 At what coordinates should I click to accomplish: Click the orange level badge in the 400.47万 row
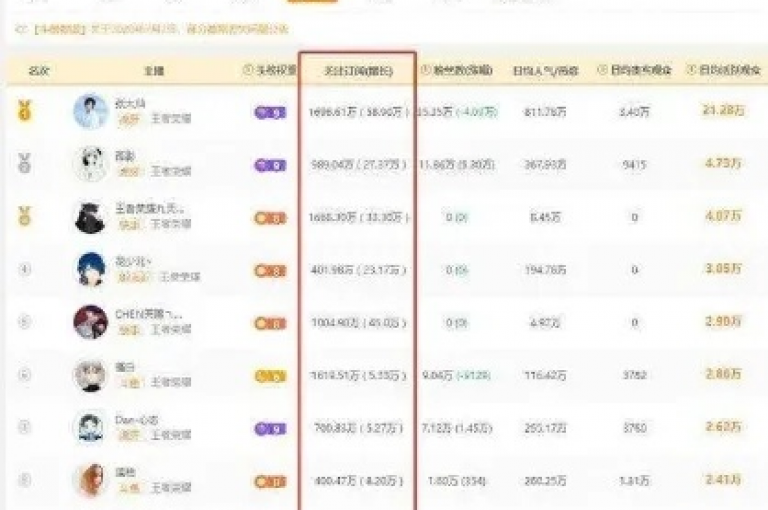pyautogui.click(x=270, y=482)
